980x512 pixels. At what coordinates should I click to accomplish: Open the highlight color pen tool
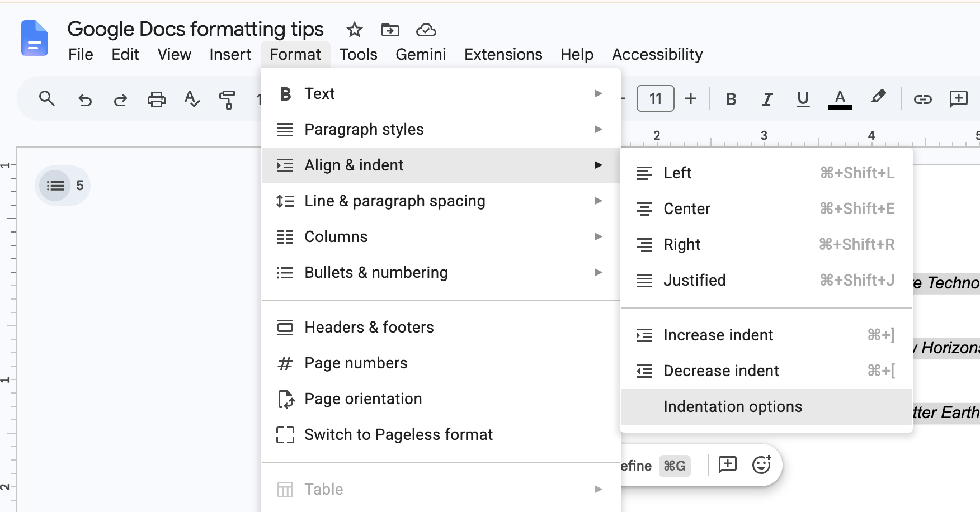(x=878, y=97)
